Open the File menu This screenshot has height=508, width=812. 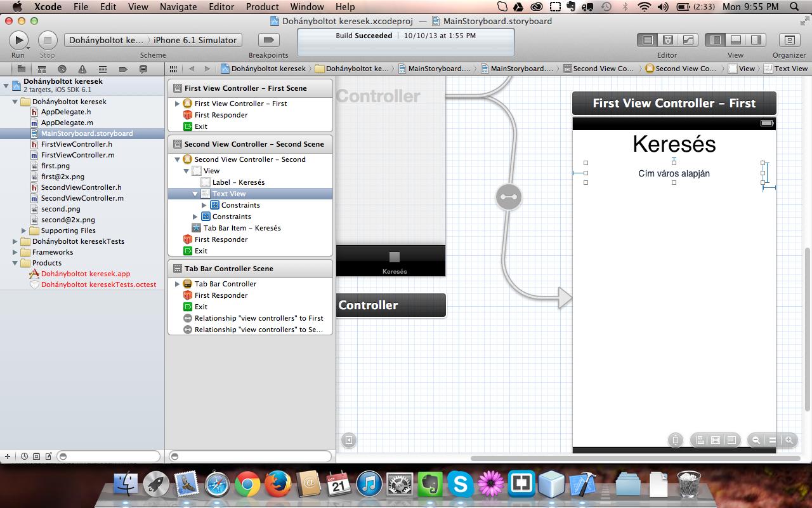[81, 7]
